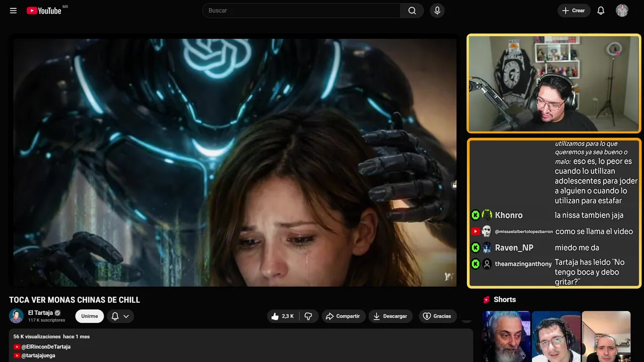Expand notification options chevron
Screen dimensions: 644x362
click(126, 316)
